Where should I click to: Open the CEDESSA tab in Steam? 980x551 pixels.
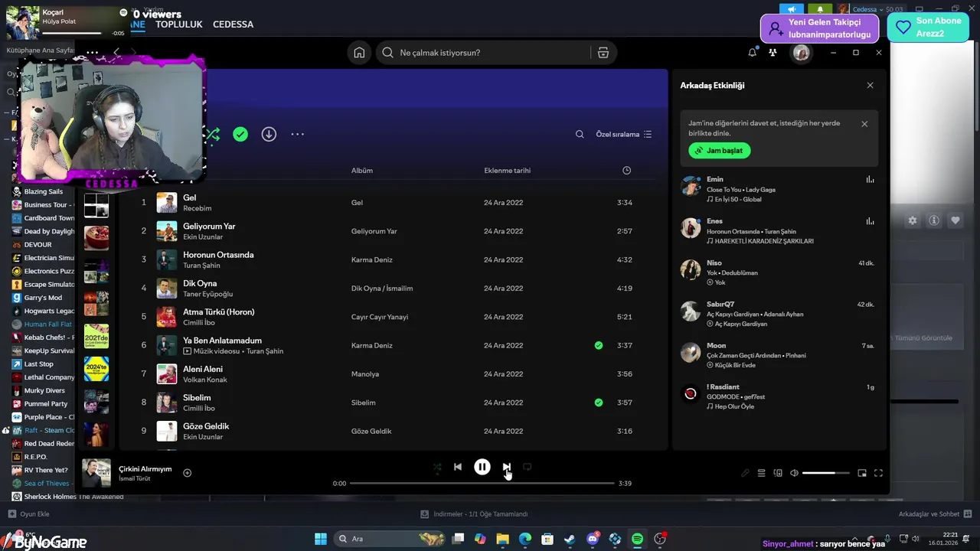233,24
